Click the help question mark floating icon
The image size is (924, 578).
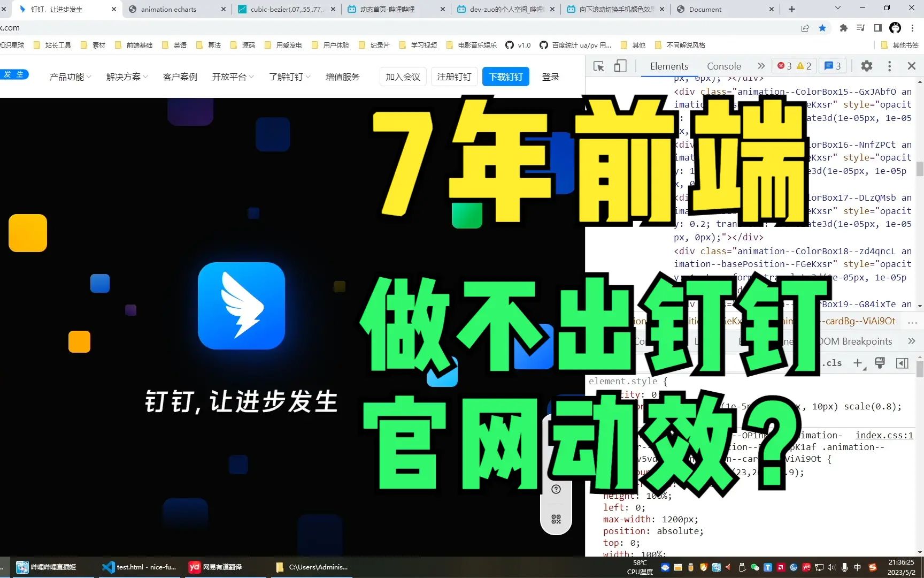pyautogui.click(x=556, y=489)
